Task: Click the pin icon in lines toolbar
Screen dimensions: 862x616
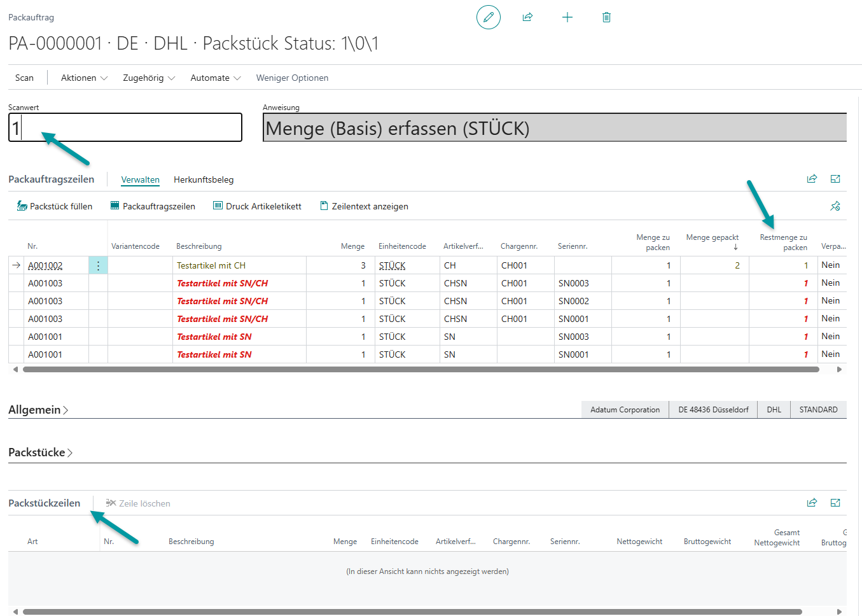Action: click(x=835, y=206)
